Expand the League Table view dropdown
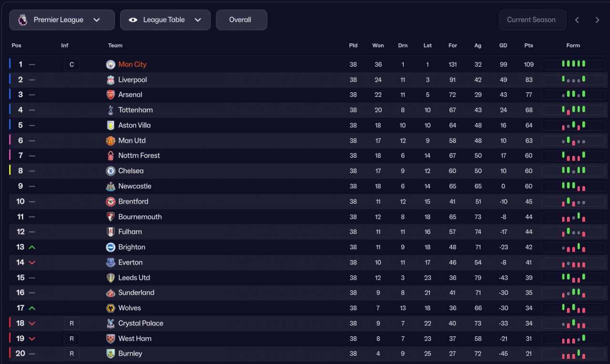 [x=165, y=20]
